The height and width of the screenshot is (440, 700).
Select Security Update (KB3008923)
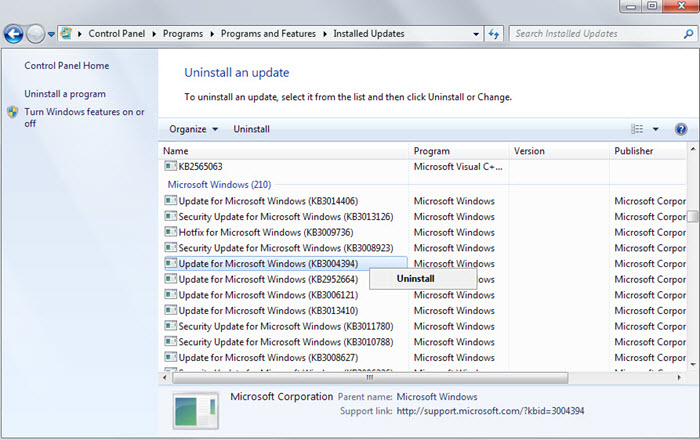point(286,248)
